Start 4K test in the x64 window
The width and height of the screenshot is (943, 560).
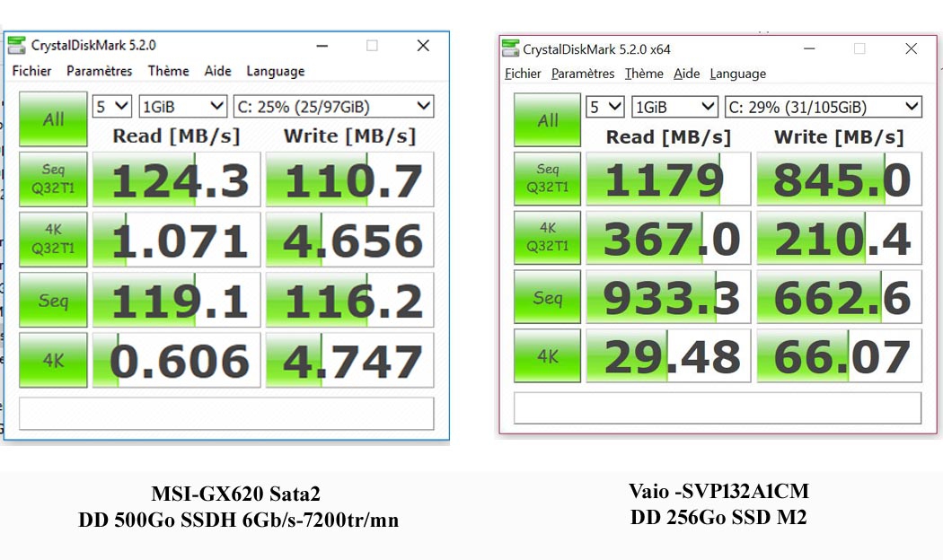[x=547, y=355]
